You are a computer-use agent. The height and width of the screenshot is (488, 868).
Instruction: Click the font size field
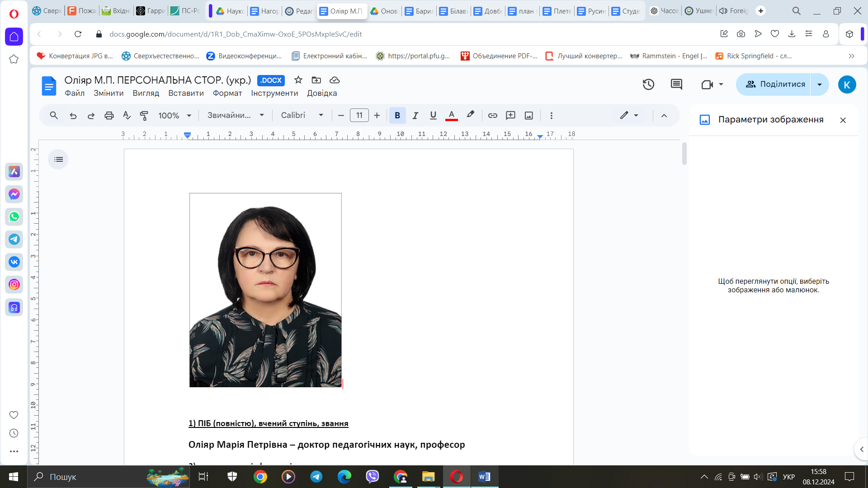pos(359,116)
